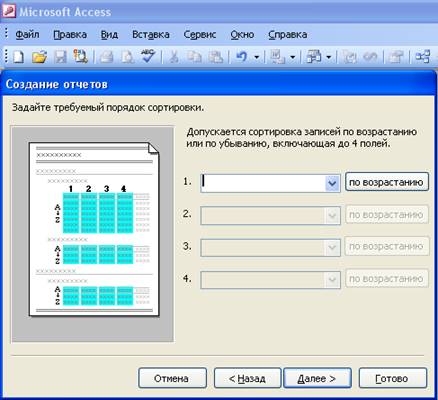
Task: Expand the dropdown arrow of sort field 1
Action: pyautogui.click(x=332, y=183)
